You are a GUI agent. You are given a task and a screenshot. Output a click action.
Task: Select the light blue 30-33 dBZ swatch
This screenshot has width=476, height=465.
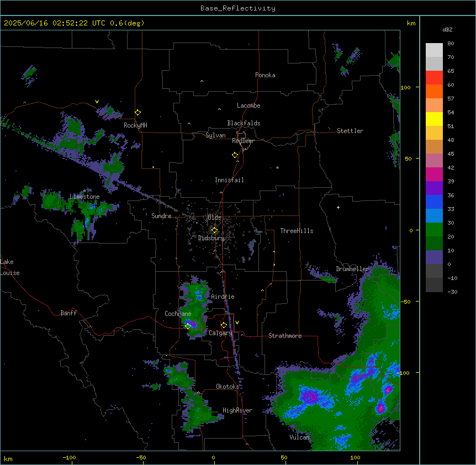point(434,216)
